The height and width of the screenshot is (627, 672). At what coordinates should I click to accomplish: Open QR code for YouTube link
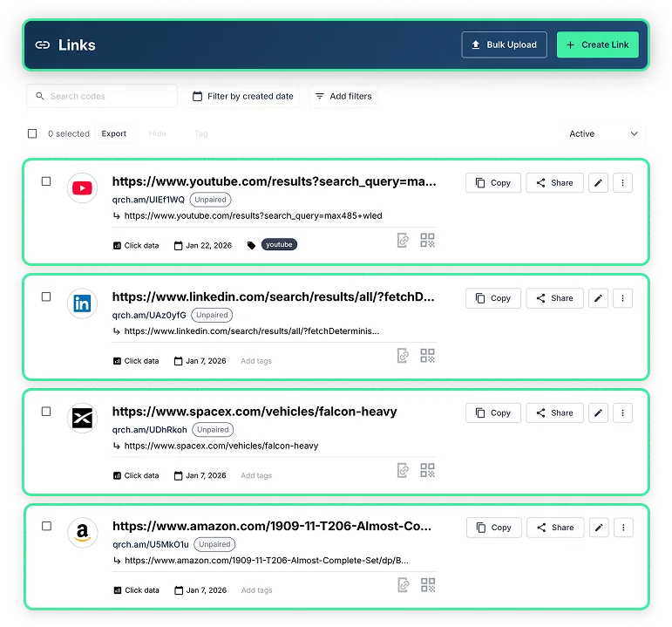tap(427, 240)
